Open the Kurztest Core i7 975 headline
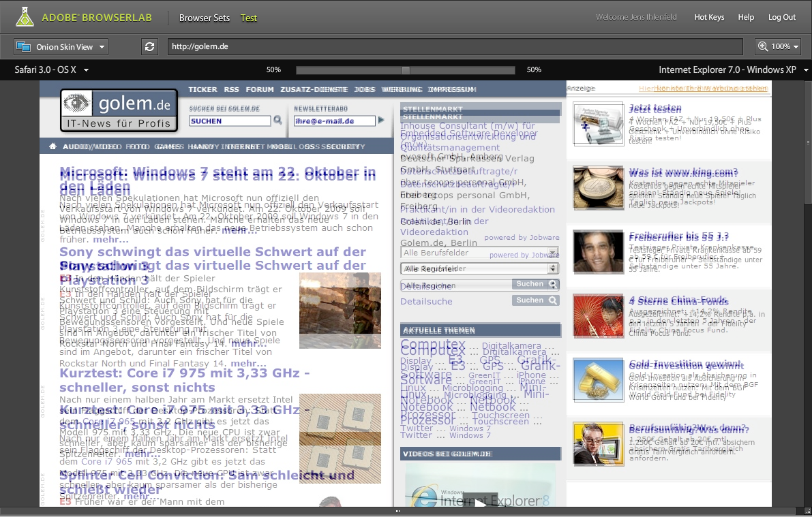 pos(184,380)
